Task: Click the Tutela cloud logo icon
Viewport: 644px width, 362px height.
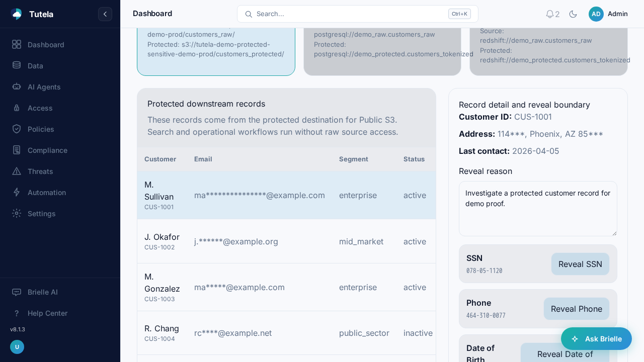Action: (x=16, y=14)
